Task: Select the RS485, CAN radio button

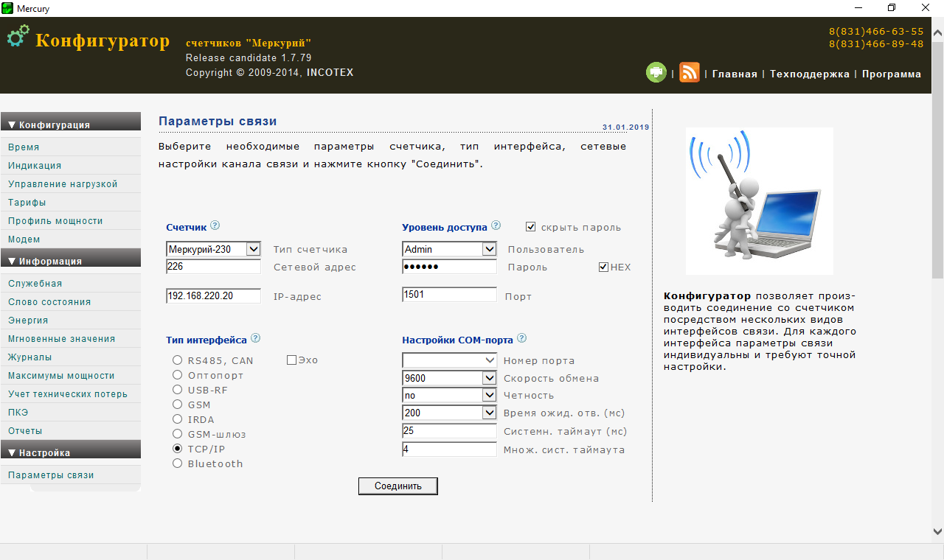Action: tap(177, 360)
